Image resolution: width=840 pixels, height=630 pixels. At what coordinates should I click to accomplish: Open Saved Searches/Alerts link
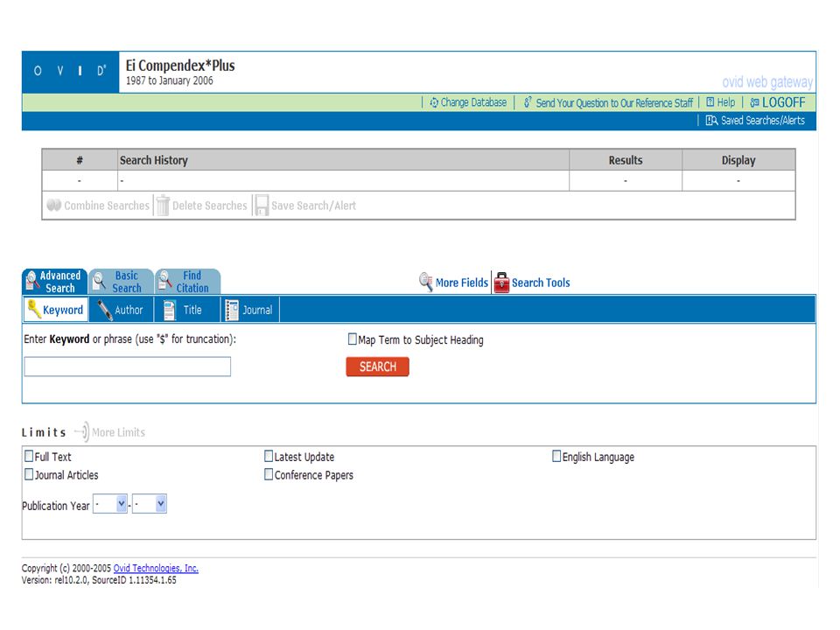click(x=763, y=121)
